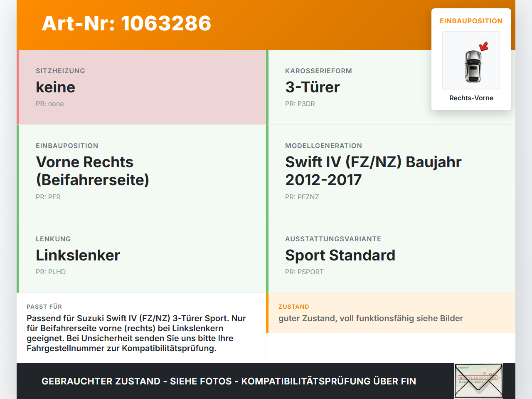Click the 'Sport Standard' value
Screen dimensions: 532x399
click(x=340, y=255)
